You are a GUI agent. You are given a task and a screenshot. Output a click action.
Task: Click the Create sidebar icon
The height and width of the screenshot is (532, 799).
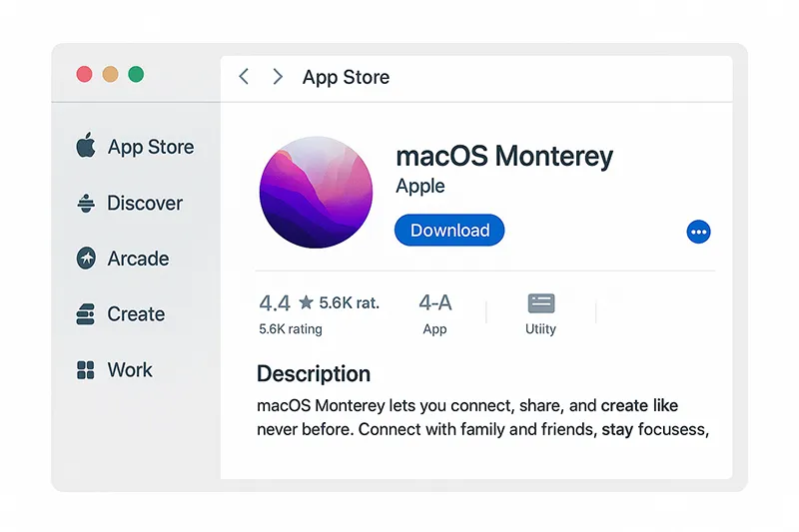(86, 314)
